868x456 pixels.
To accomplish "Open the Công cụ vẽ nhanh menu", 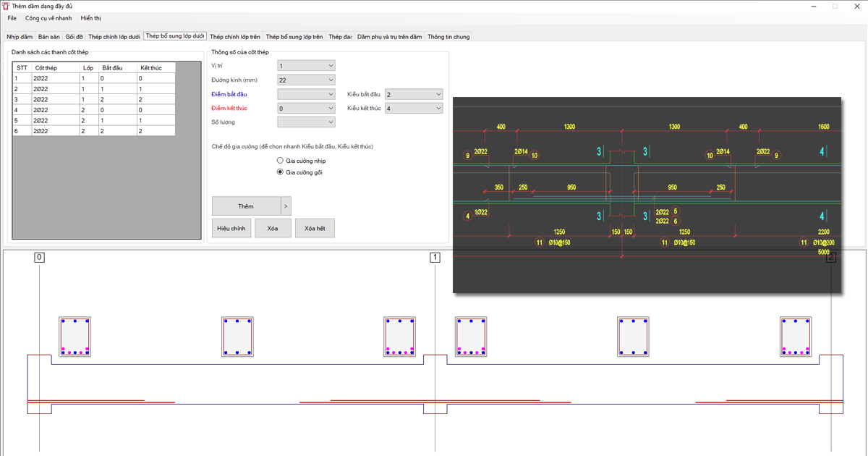I will [x=48, y=18].
